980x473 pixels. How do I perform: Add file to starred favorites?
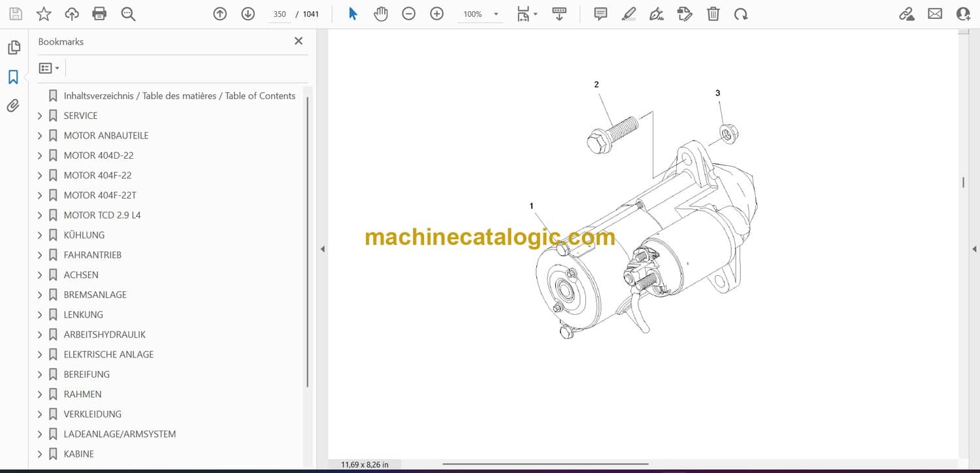coord(44,14)
